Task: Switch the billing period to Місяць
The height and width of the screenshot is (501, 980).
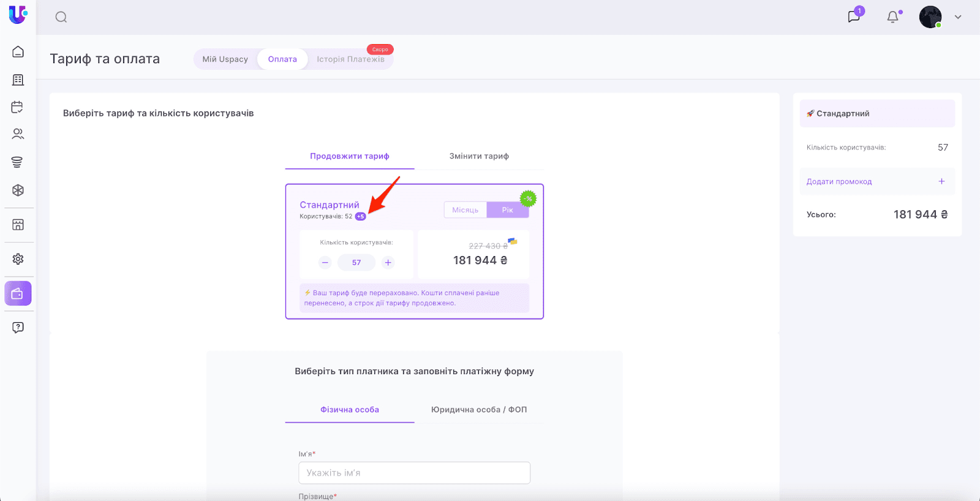Action: pos(466,210)
